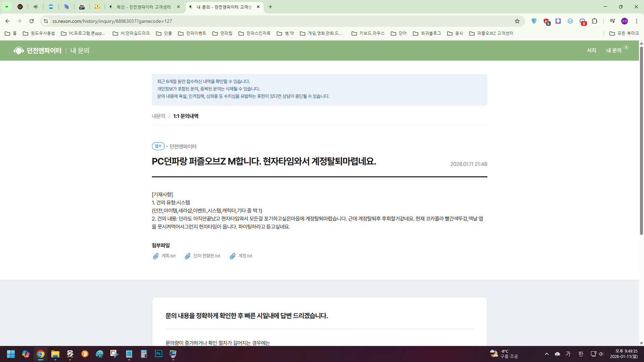The width and height of the screenshot is (644, 362).
Task: Switch to the 메인 - 던전앤파이터 고객센터 tab
Action: point(144,7)
